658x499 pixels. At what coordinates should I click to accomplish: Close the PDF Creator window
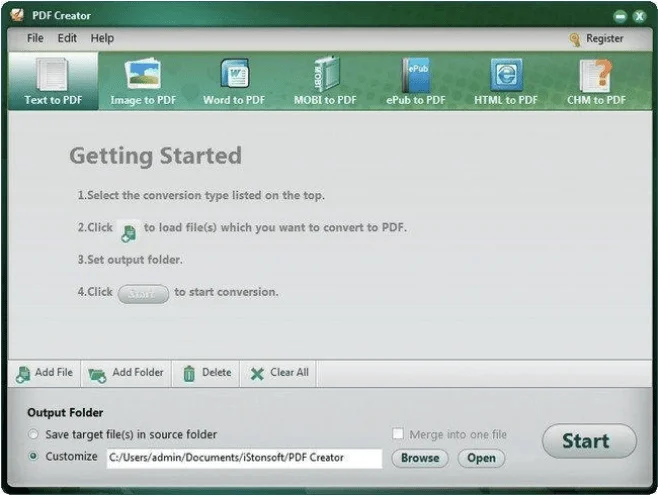pyautogui.click(x=639, y=16)
